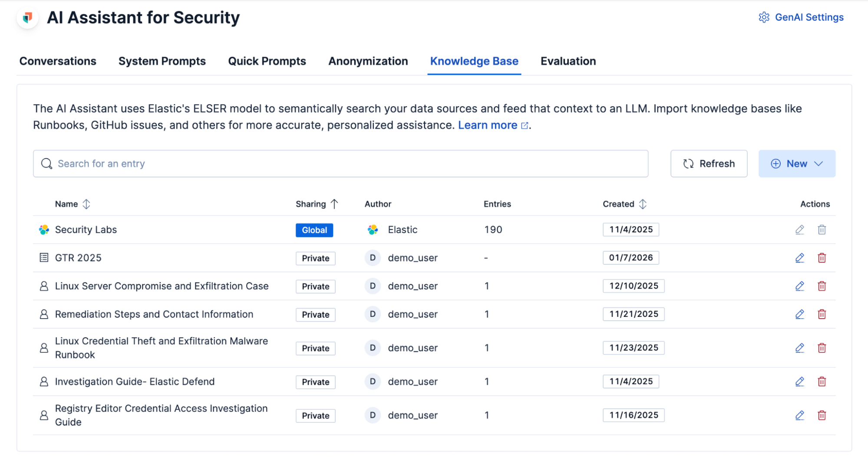This screenshot has height=457, width=868.
Task: Edit Registry Editor Credential Access Investigation Guide
Action: (799, 415)
